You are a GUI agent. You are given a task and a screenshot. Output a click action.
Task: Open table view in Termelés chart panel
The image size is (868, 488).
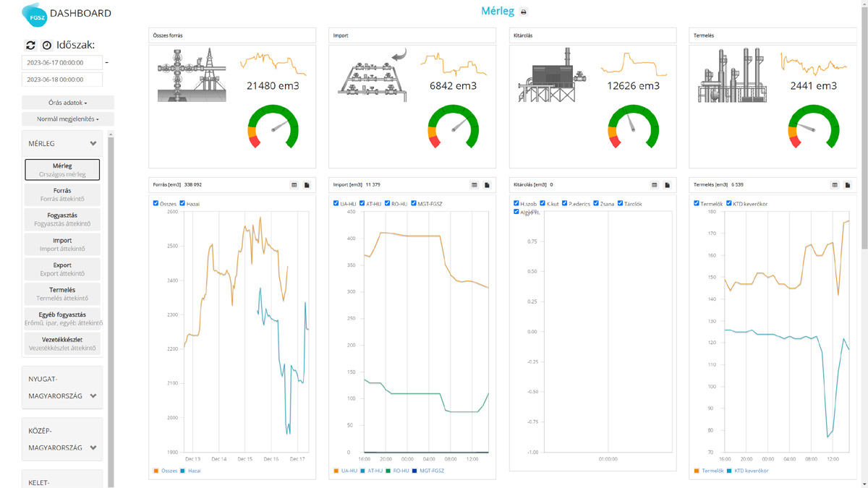click(x=835, y=185)
